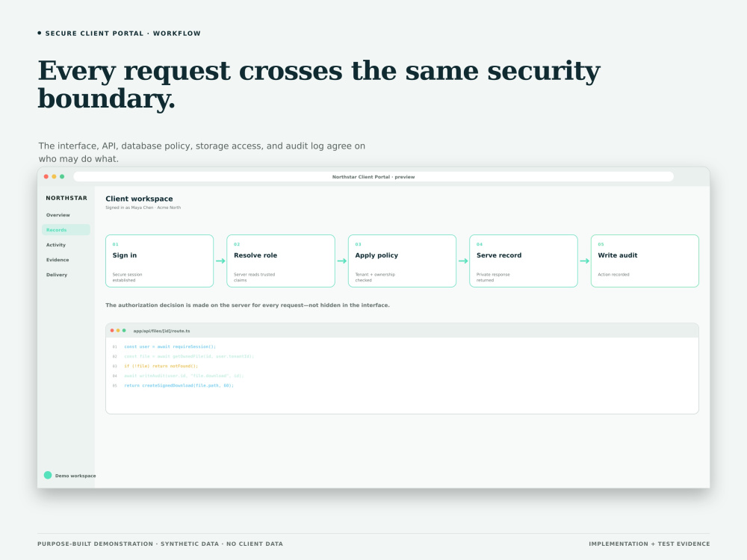Open Evidence in the sidebar
This screenshot has height=560, width=747.
click(x=58, y=260)
